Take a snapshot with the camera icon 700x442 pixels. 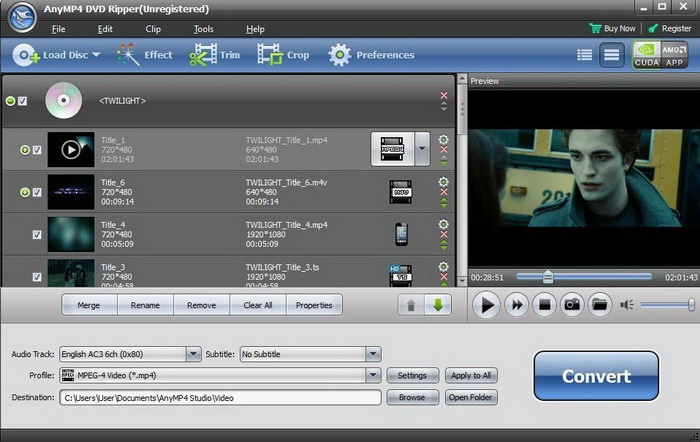pos(571,305)
